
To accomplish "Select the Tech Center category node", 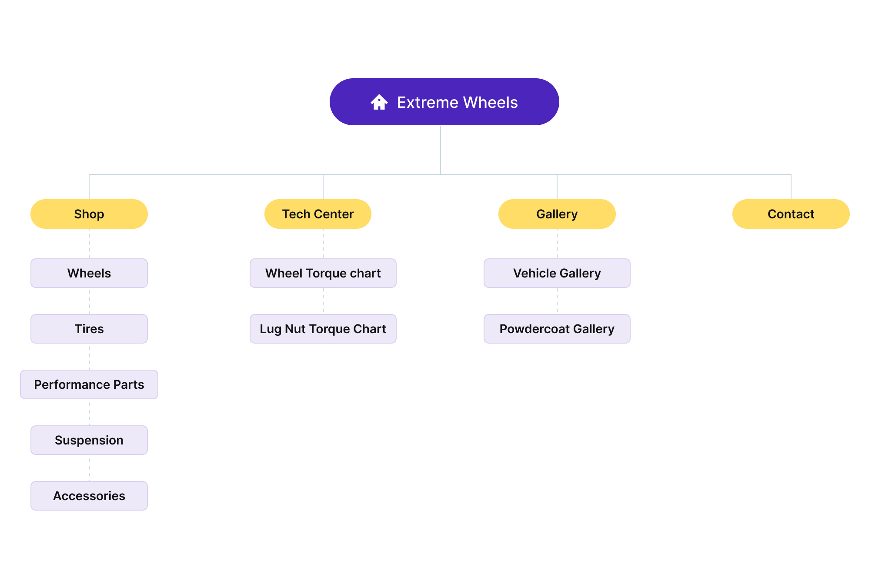I will [318, 214].
